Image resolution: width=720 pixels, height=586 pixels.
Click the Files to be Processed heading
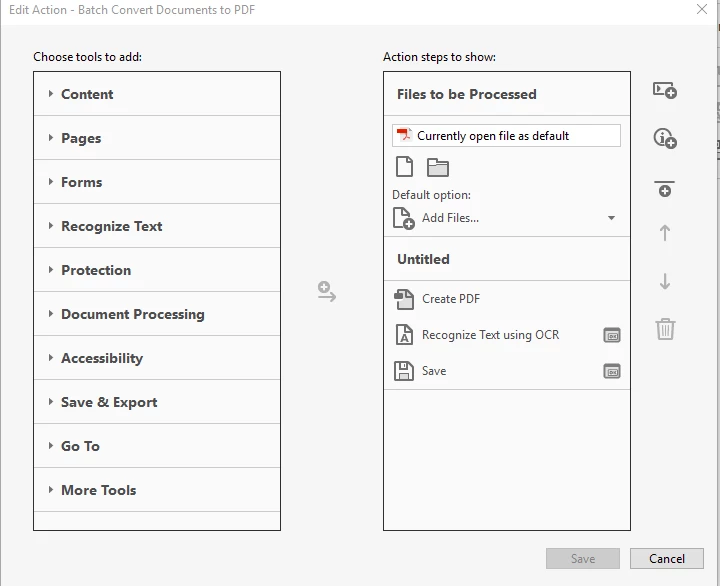pyautogui.click(x=467, y=94)
